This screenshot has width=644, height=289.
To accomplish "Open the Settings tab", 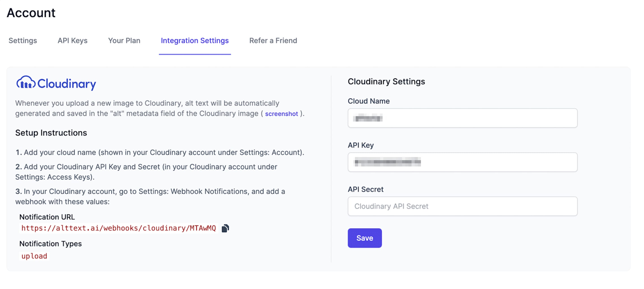I will tap(23, 41).
